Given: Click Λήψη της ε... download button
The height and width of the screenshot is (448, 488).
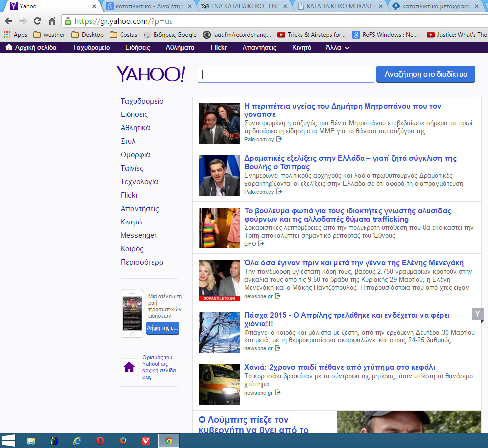Looking at the screenshot, I should 162,328.
